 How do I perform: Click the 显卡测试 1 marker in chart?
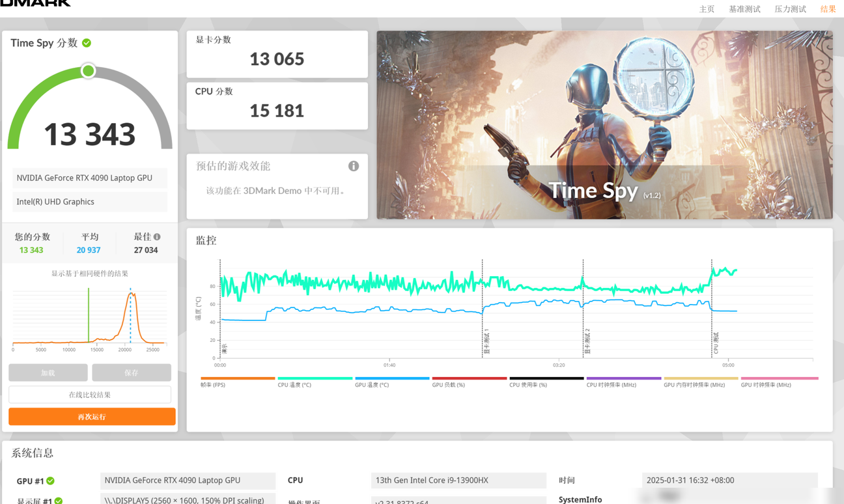[486, 341]
